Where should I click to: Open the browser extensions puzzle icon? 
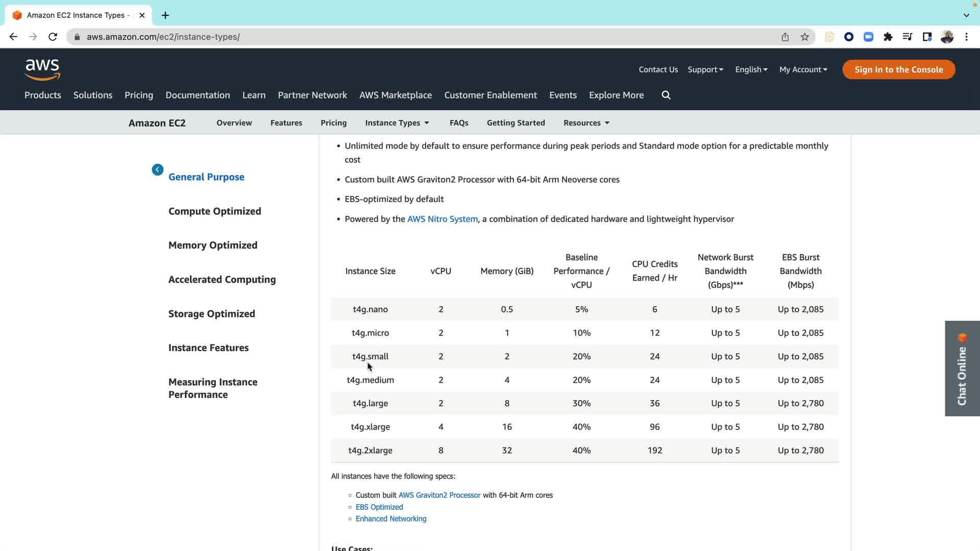click(x=888, y=37)
